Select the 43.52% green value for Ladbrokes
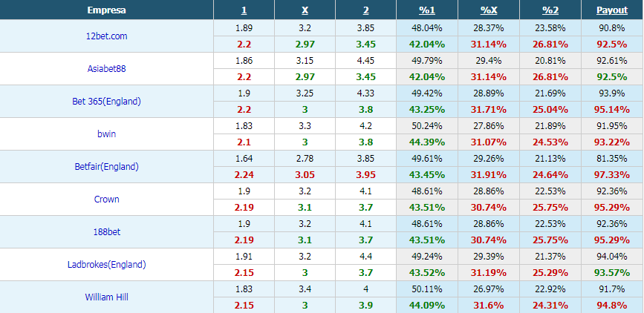The height and width of the screenshot is (313, 644). [426, 273]
